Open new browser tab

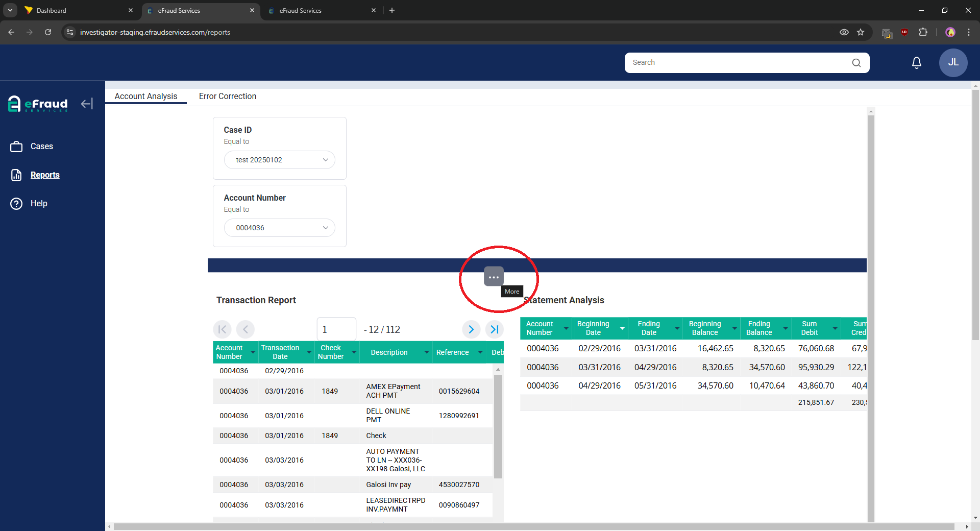click(x=392, y=10)
